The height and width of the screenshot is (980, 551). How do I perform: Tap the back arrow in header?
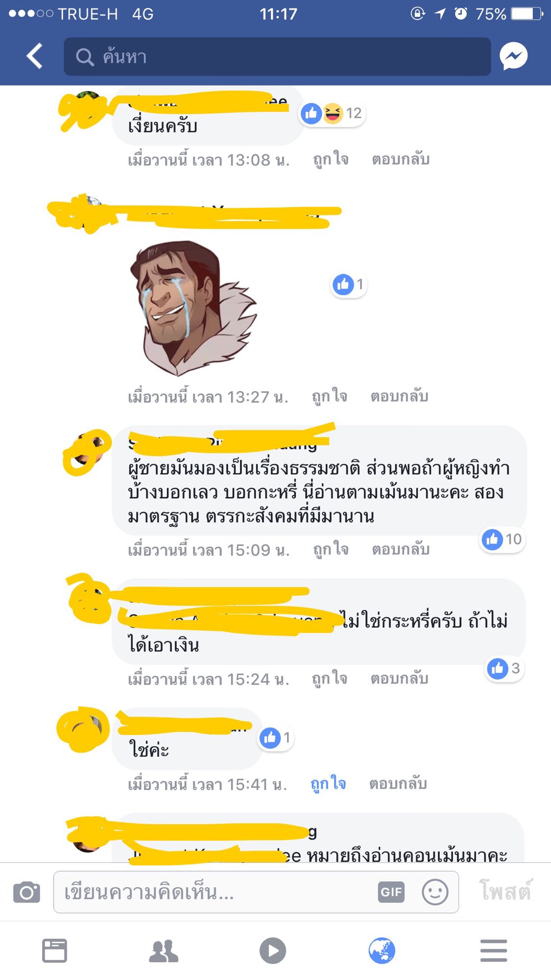34,56
